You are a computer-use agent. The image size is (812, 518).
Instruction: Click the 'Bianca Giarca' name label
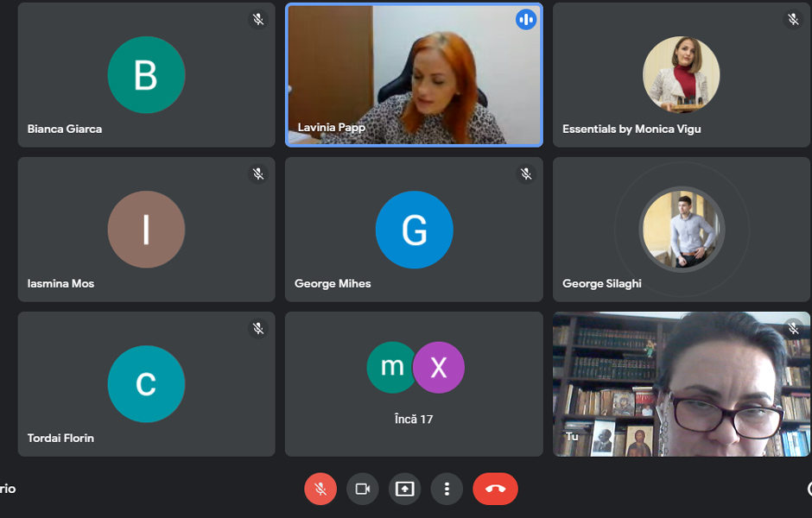pyautogui.click(x=65, y=129)
